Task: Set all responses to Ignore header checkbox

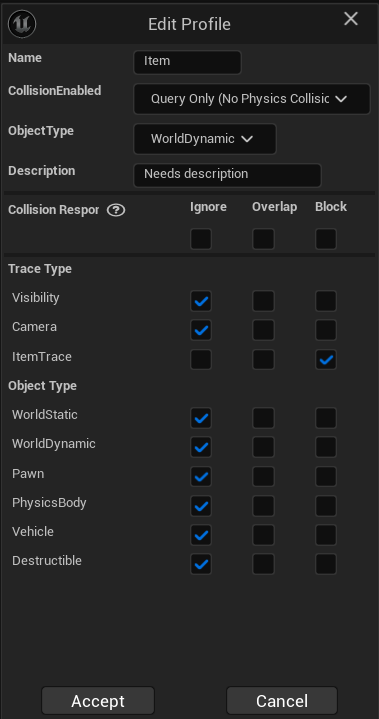Action: [x=201, y=239]
